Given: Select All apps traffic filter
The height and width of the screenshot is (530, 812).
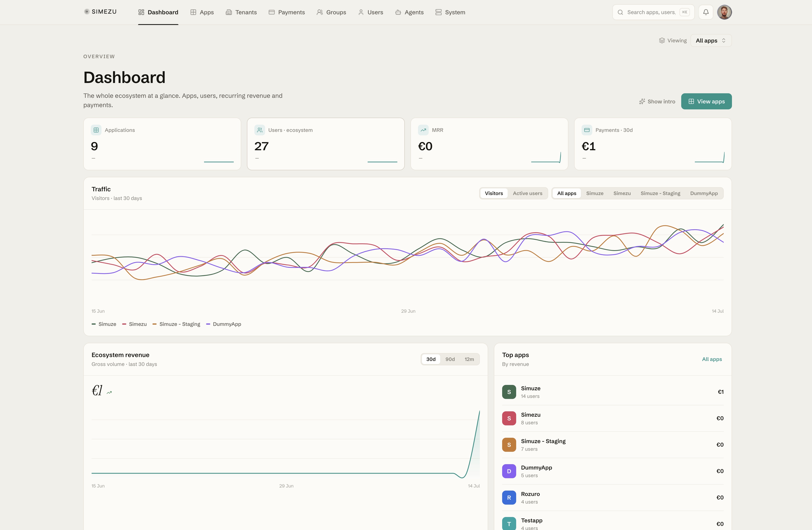Looking at the screenshot, I should 567,193.
